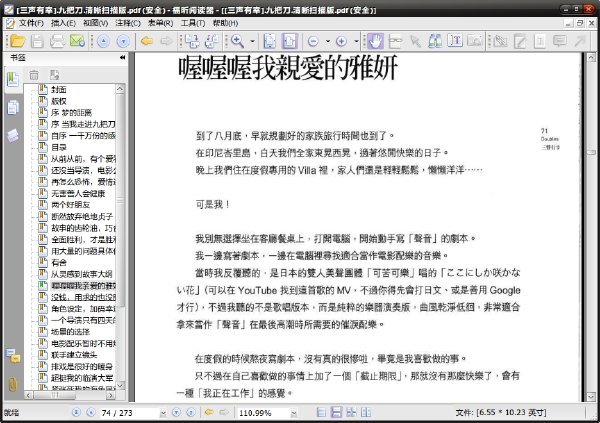Switch to continuous facing layout in status bar
This screenshot has height=423, width=600.
click(351, 412)
